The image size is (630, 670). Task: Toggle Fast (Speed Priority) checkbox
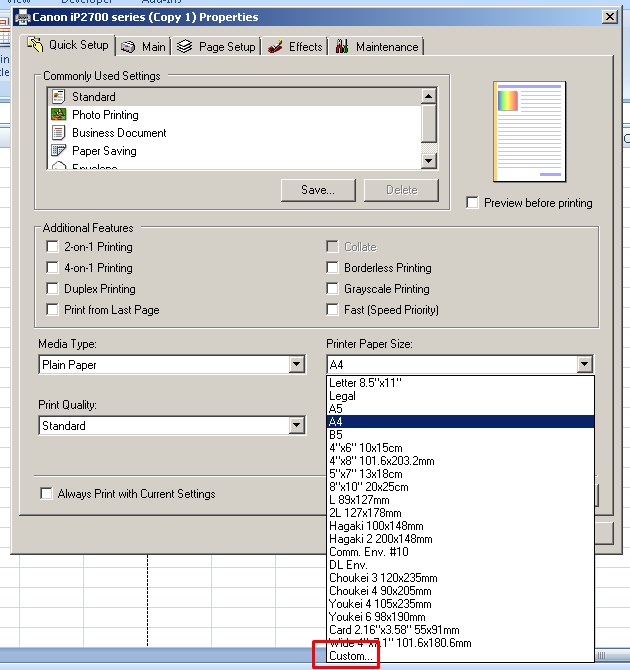tap(332, 309)
